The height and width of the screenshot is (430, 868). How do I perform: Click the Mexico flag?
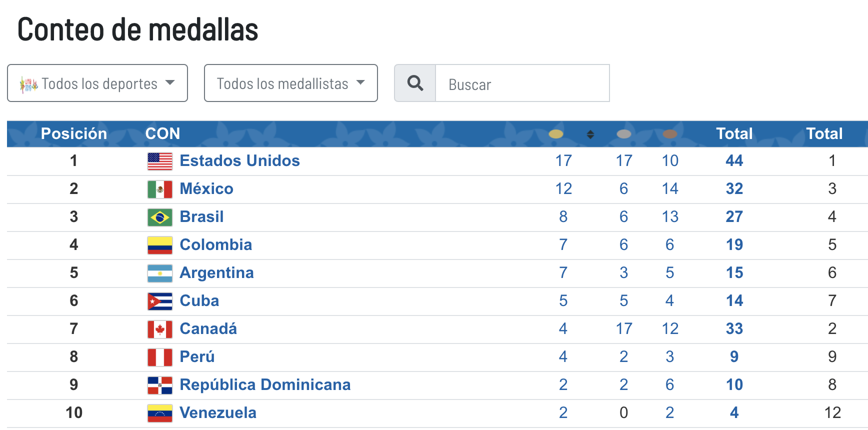[159, 189]
